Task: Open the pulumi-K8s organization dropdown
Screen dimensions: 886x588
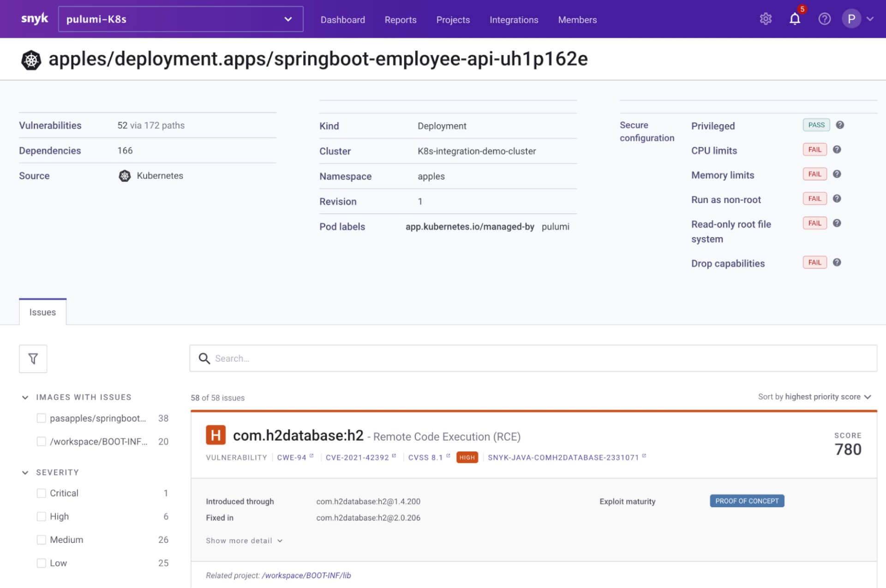Action: 180,19
